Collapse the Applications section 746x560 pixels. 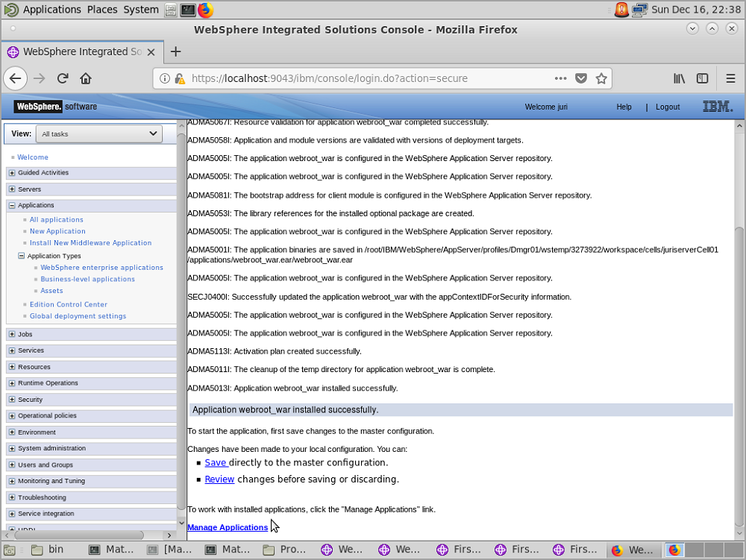click(x=12, y=205)
